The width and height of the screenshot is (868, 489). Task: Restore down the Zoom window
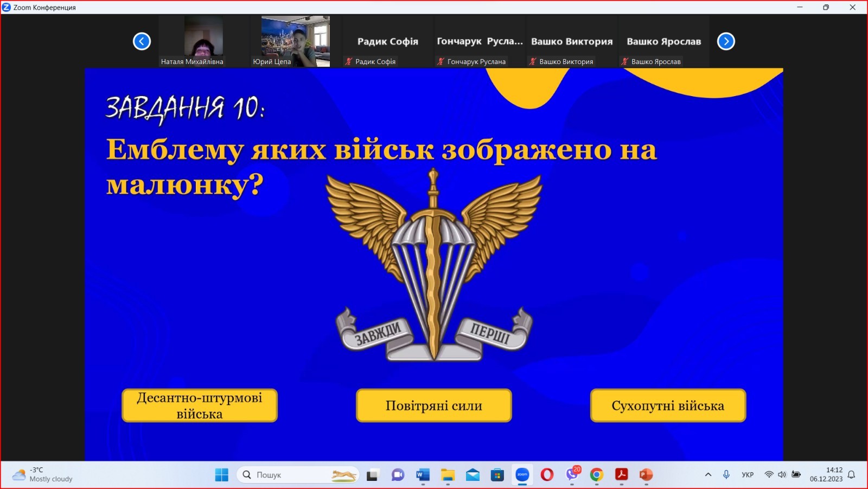[826, 7]
